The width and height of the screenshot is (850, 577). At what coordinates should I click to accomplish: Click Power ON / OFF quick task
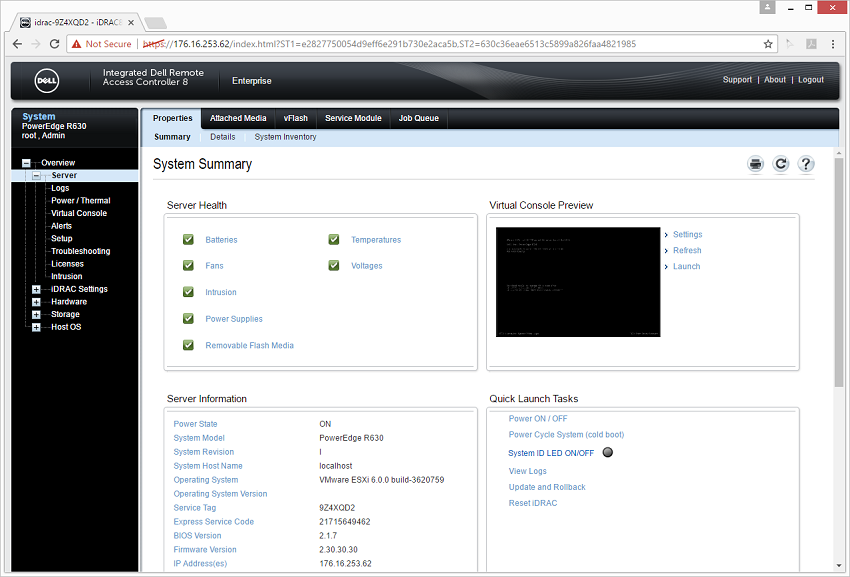[x=538, y=419]
